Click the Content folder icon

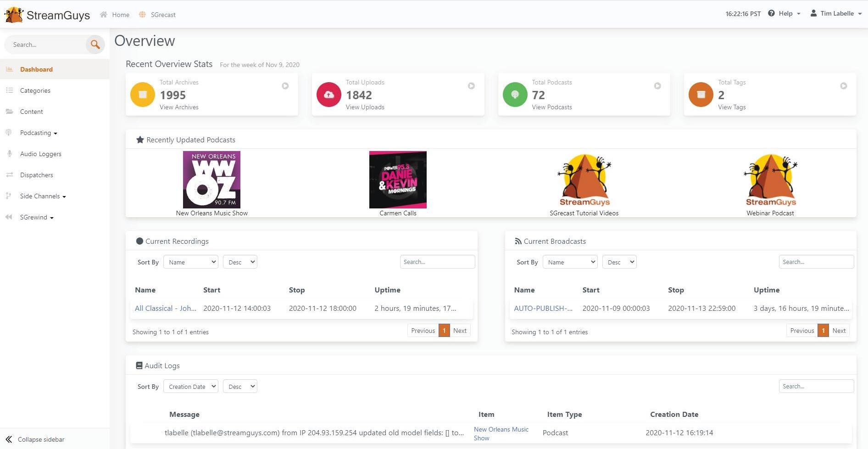[9, 112]
